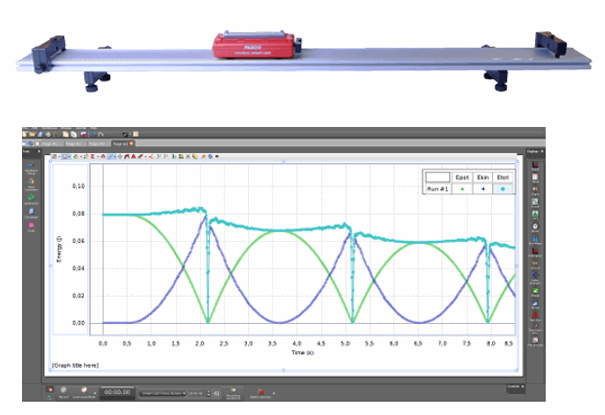Open Hardware Setup in the Tools palette
The image size is (605, 415).
click(30, 166)
